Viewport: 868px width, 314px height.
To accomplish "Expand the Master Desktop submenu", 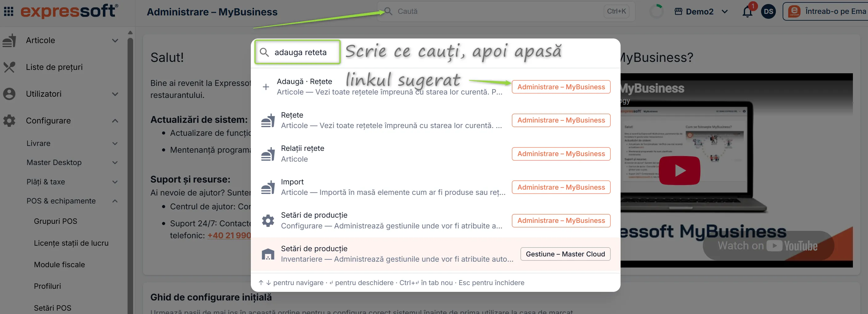I will coord(115,163).
